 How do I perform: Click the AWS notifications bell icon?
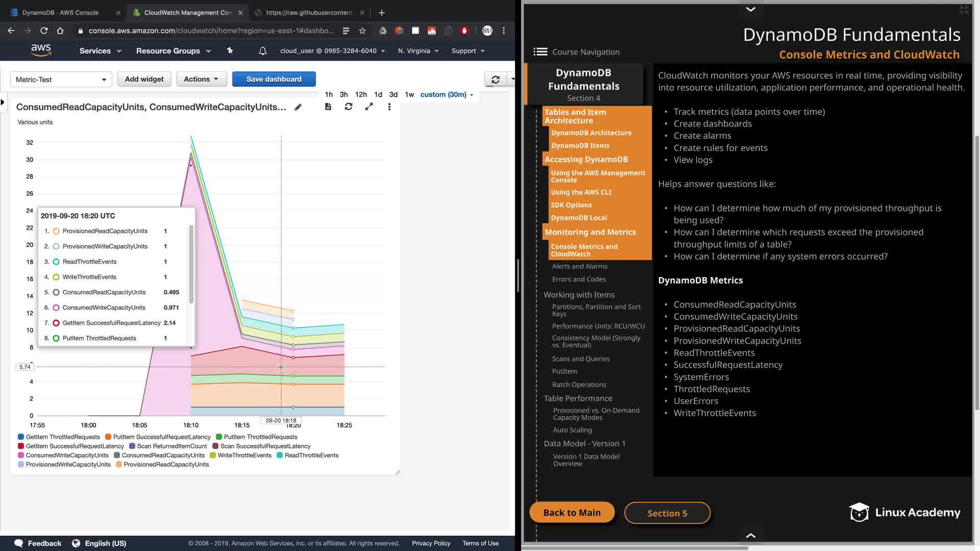coord(262,51)
